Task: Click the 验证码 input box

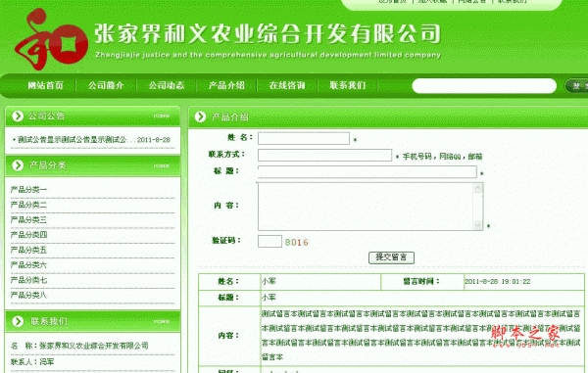Action: [x=269, y=241]
